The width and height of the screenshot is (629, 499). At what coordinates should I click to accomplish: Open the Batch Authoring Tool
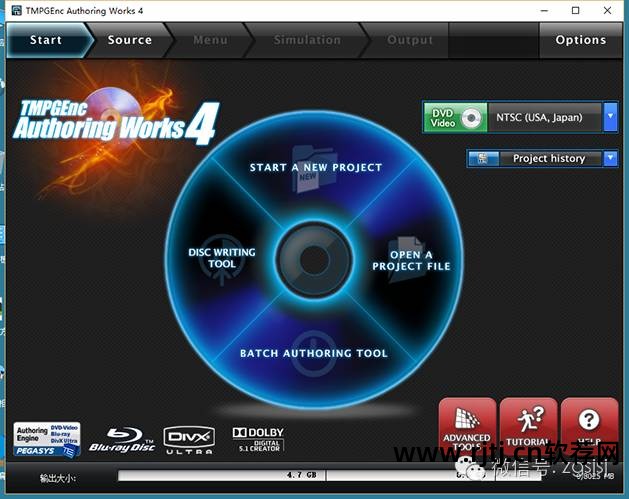click(314, 353)
